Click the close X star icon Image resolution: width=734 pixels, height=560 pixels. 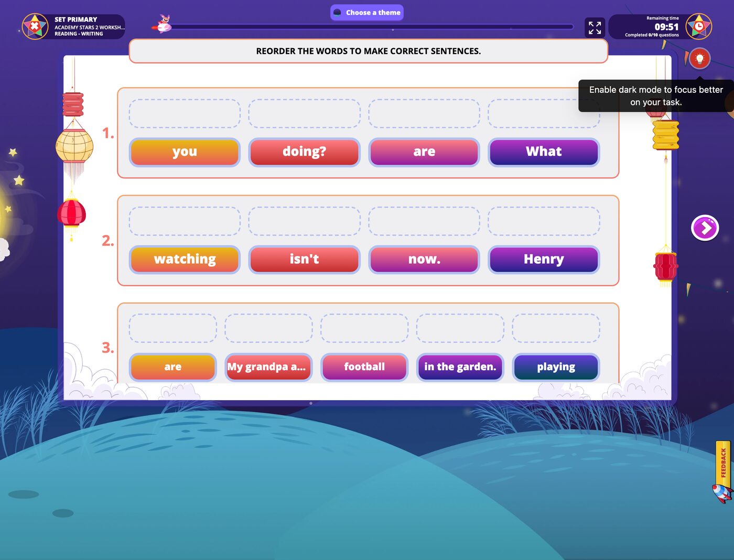[35, 26]
